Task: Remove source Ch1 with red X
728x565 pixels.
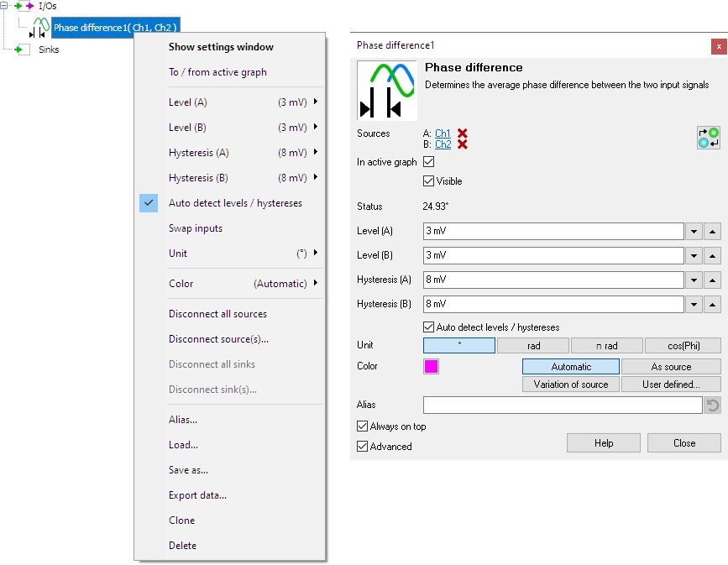Action: (x=463, y=133)
